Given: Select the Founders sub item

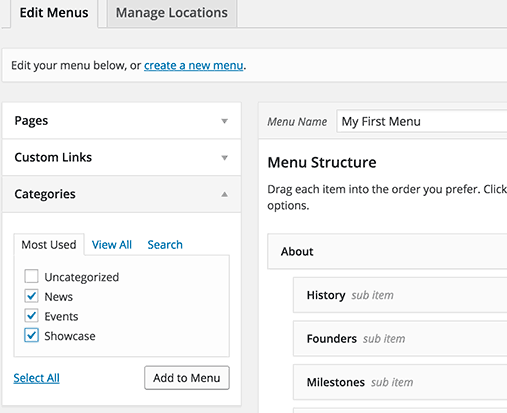Looking at the screenshot, I should click(x=400, y=339).
